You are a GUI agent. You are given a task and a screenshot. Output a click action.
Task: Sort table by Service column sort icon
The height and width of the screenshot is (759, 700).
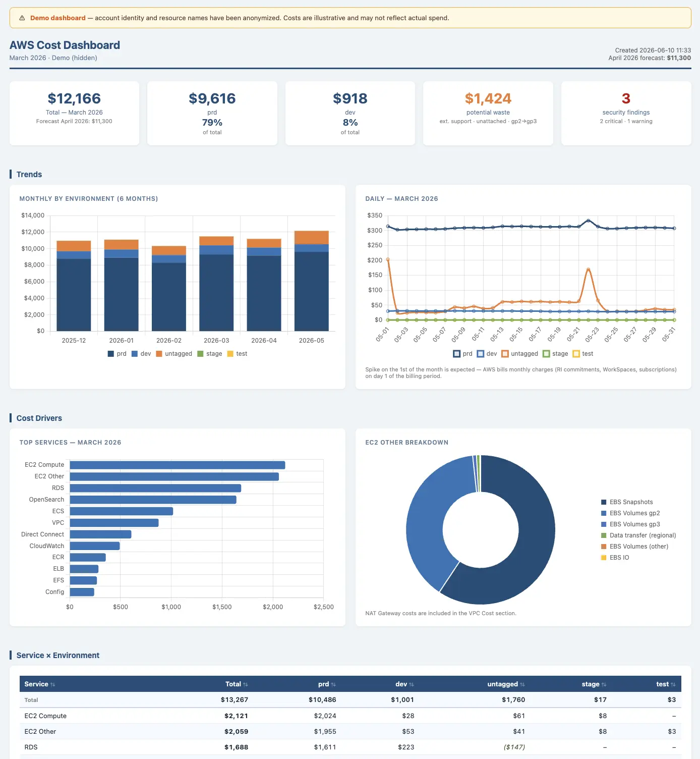coord(52,684)
